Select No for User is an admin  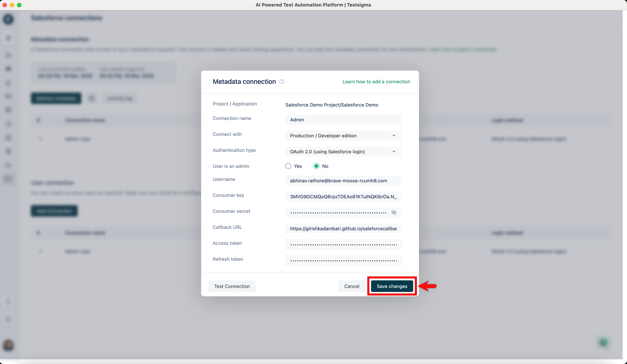tap(316, 166)
